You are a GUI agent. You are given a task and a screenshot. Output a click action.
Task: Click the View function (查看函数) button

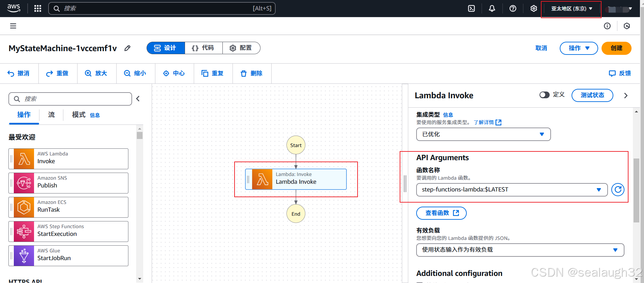(x=441, y=213)
